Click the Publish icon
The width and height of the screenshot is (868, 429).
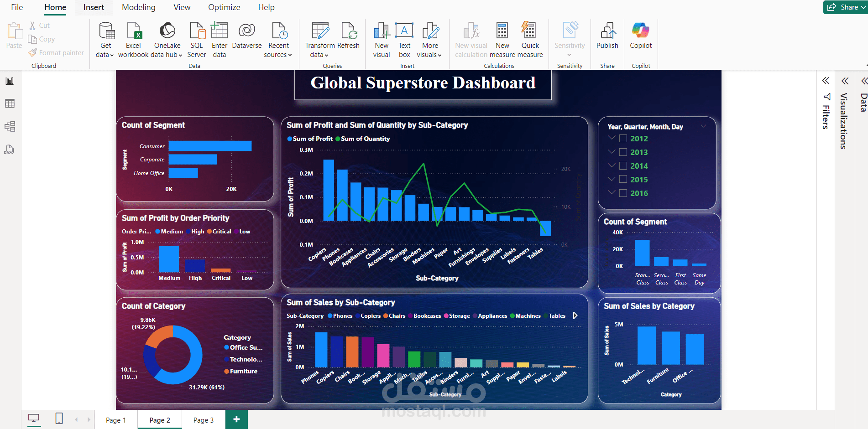(608, 31)
